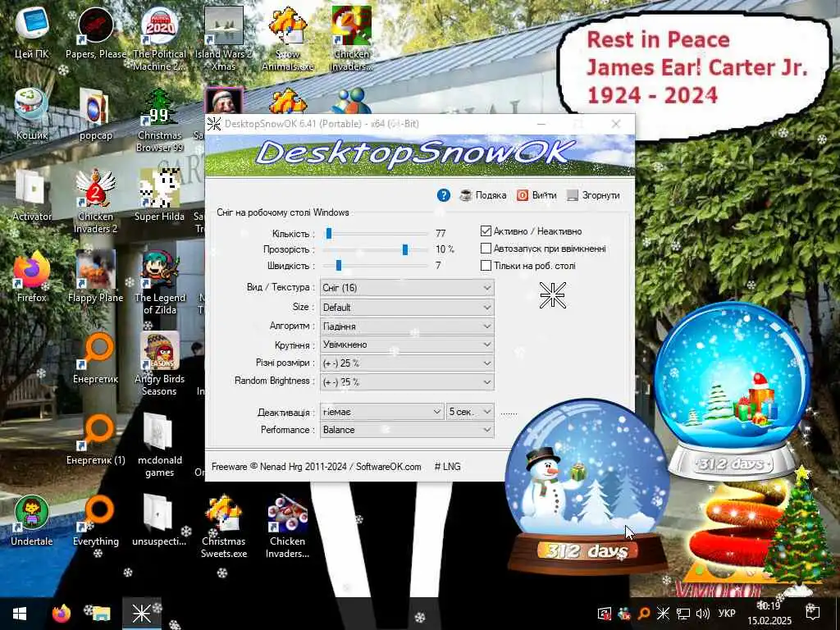Click the Кількість value 77
Viewport: 840px width, 630px height.
pos(441,233)
